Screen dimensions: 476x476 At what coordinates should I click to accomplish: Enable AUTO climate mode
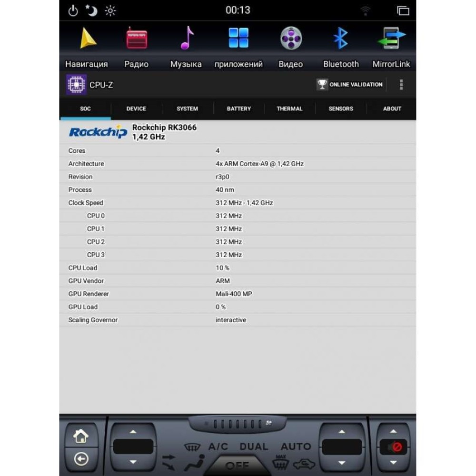(x=296, y=446)
